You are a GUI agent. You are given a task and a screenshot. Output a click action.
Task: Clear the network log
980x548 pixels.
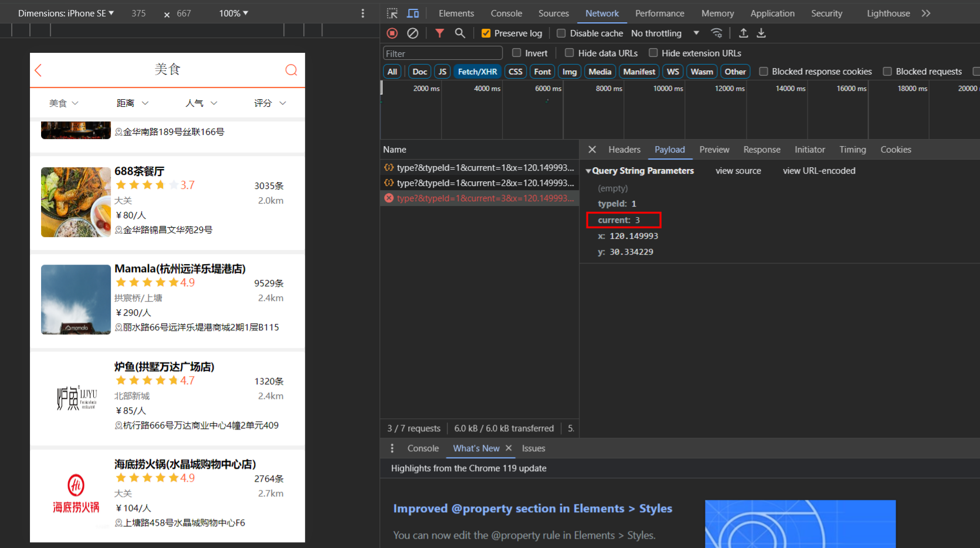click(x=413, y=33)
